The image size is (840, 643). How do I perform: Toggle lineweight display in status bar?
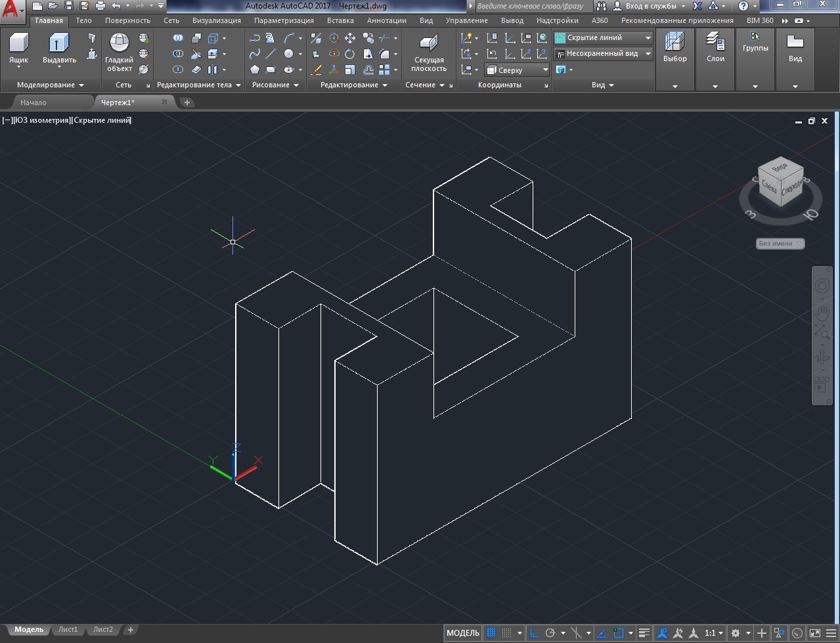644,633
